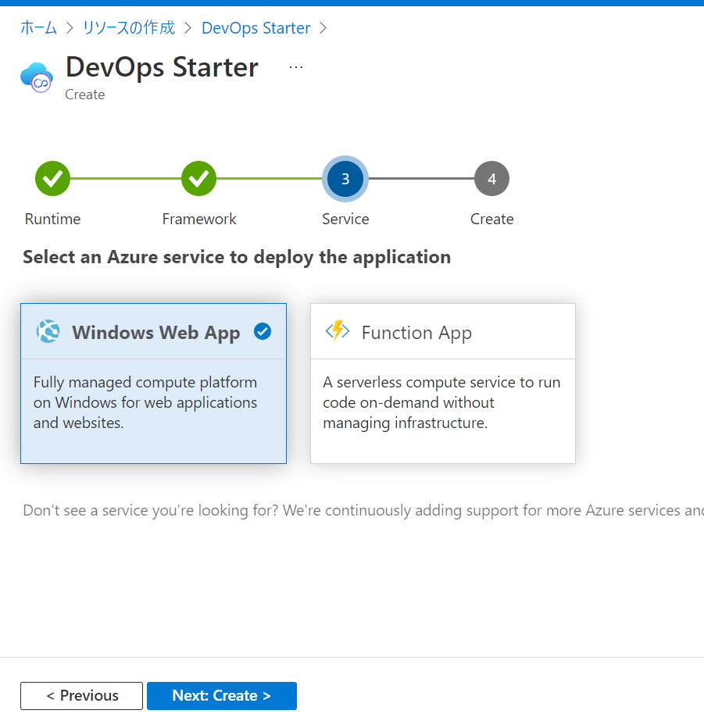Click the DevOps Starter cloud icon
Viewport: 704px width, 728px height.
(37, 77)
